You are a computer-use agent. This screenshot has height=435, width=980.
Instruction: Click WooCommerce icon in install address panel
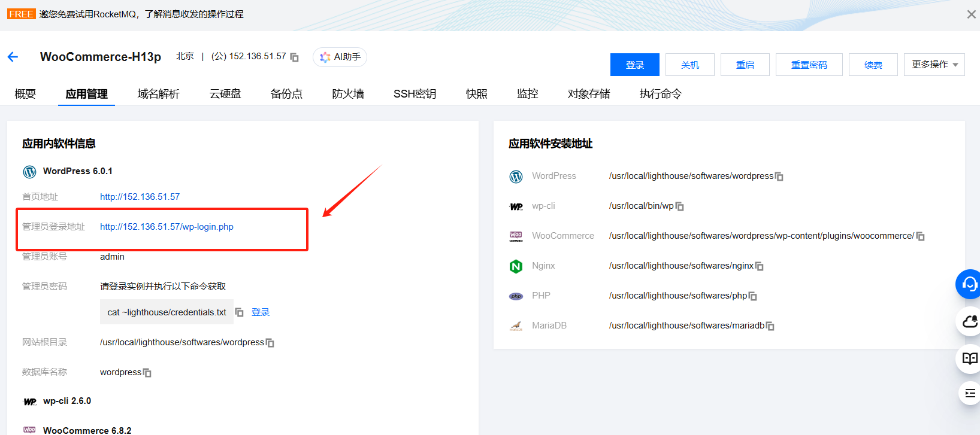(x=516, y=236)
